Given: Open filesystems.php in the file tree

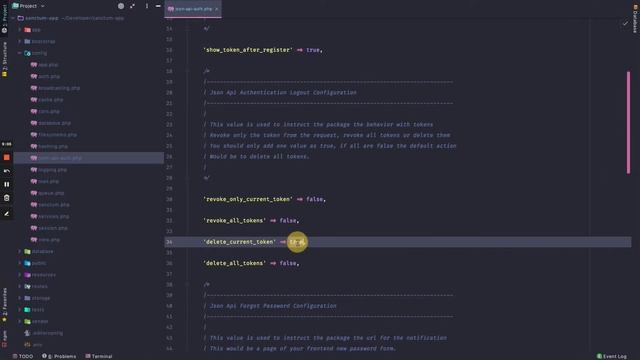Looking at the screenshot, I should click(57, 135).
